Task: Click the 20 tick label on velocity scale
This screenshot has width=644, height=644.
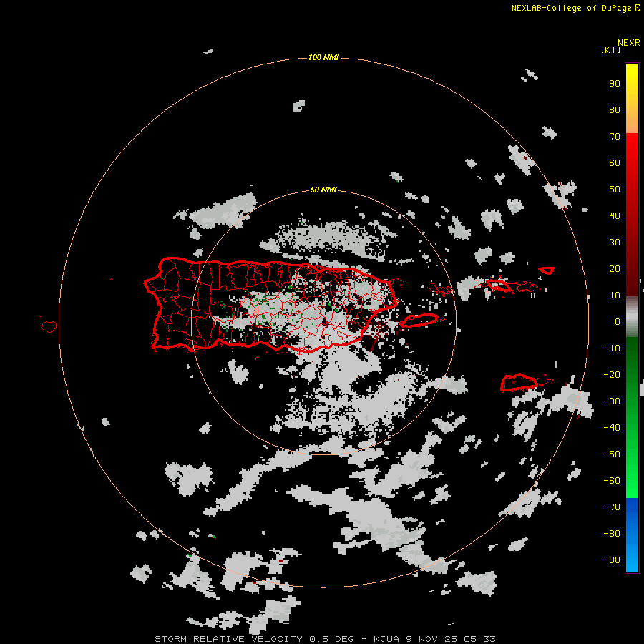Action: [x=615, y=268]
